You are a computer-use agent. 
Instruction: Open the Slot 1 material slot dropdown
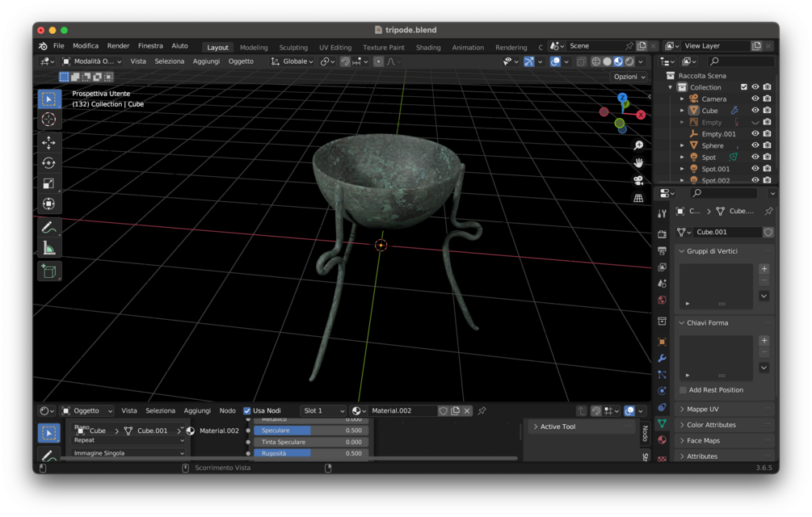322,410
